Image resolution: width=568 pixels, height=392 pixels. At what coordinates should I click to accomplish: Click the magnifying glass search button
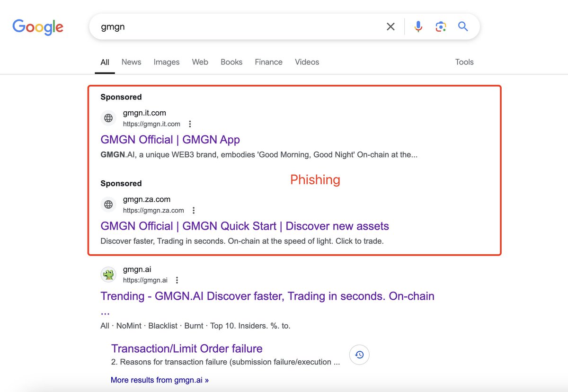[463, 27]
